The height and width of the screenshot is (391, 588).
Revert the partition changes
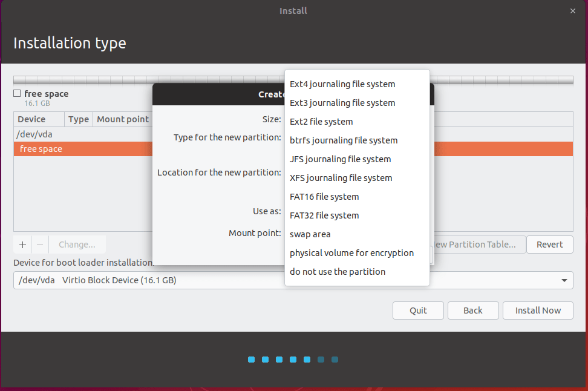(x=549, y=245)
